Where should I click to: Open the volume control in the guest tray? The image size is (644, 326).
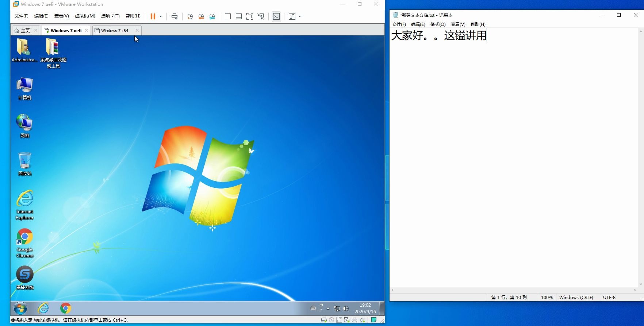click(x=346, y=308)
